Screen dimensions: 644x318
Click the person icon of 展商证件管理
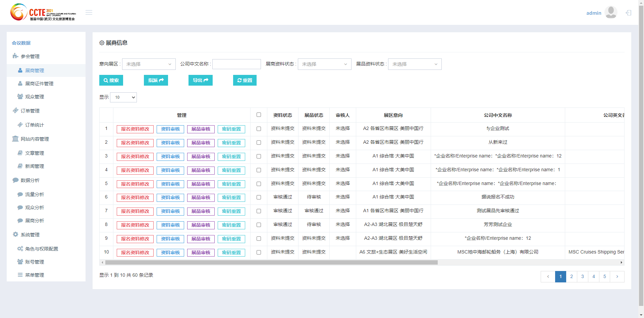click(x=20, y=83)
